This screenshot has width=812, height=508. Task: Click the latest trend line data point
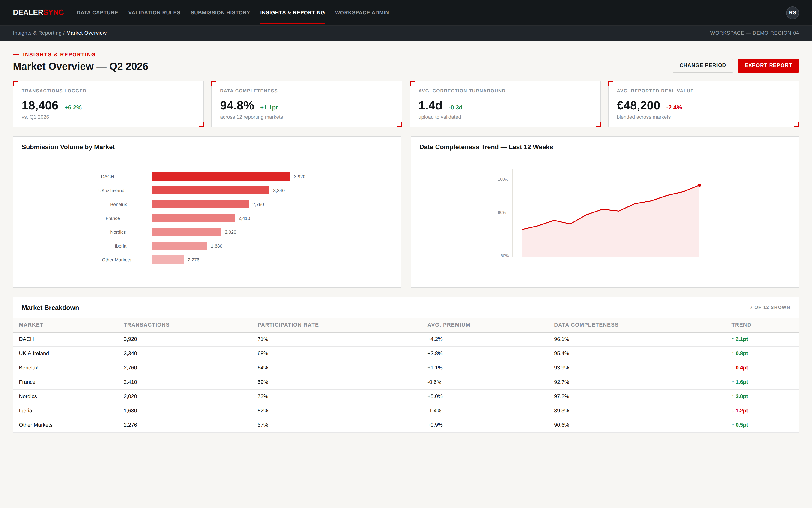(699, 185)
